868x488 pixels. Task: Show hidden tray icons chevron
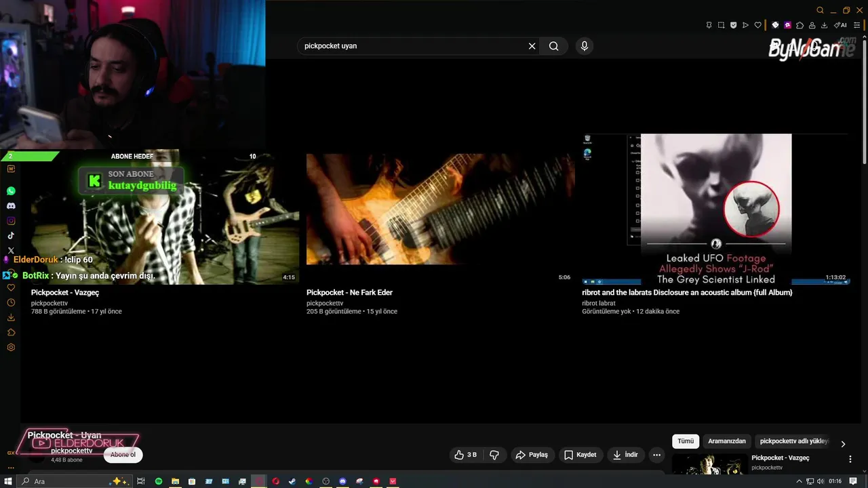coord(800,481)
